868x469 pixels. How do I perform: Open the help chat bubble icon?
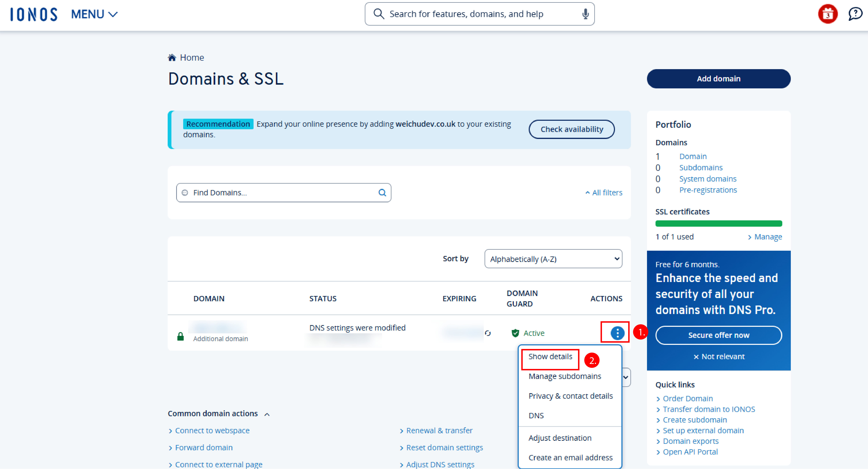(855, 14)
